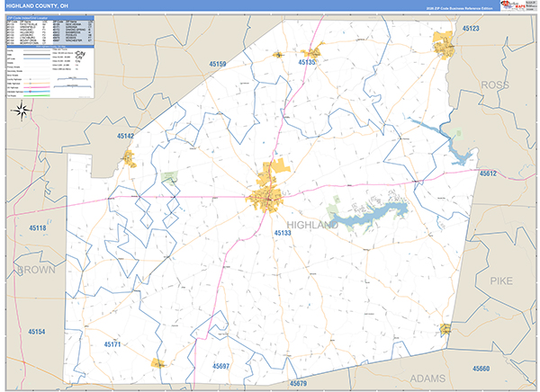The height and width of the screenshot is (392, 540).
Task: Click the central yellow city area at the highway junction
Action: 266,198
